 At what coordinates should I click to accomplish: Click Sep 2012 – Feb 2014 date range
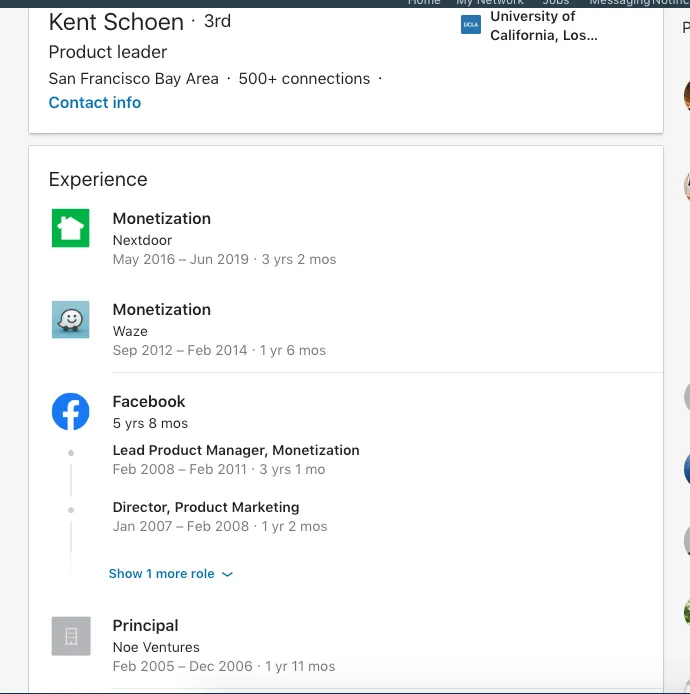(180, 351)
